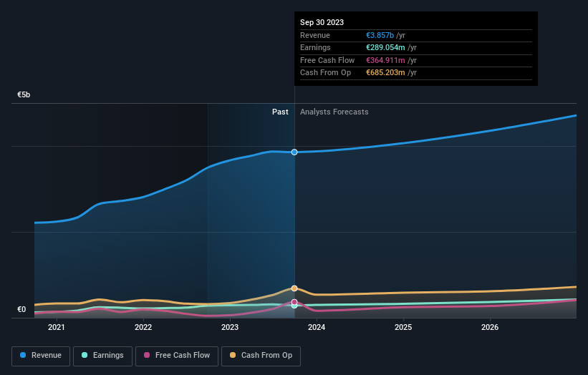Click the €685.203m cash from op value
Screen dimensions: 588x375
click(x=385, y=73)
